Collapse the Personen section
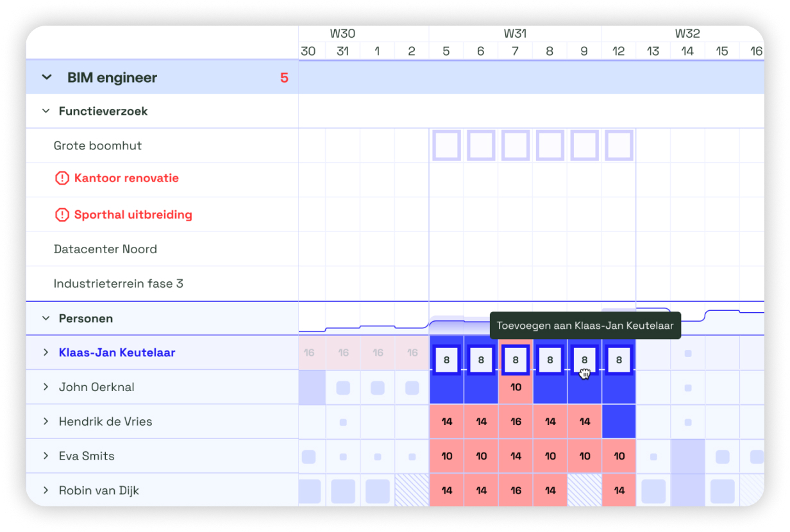 (x=46, y=318)
